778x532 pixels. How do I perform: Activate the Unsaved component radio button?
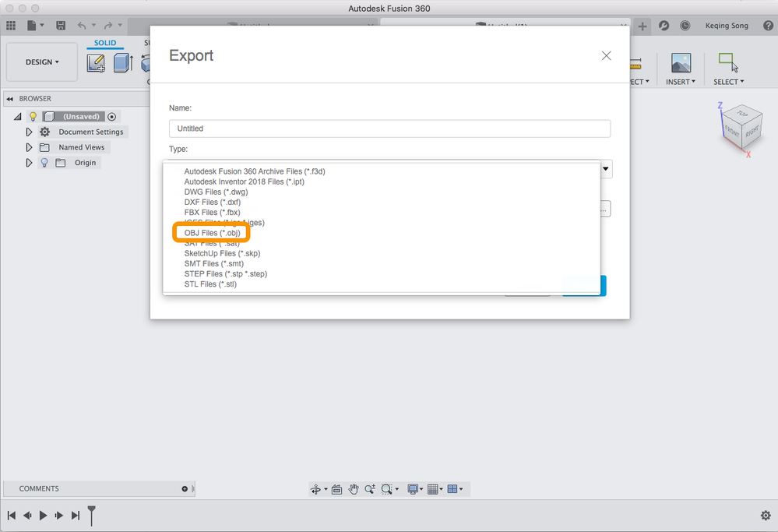point(111,117)
